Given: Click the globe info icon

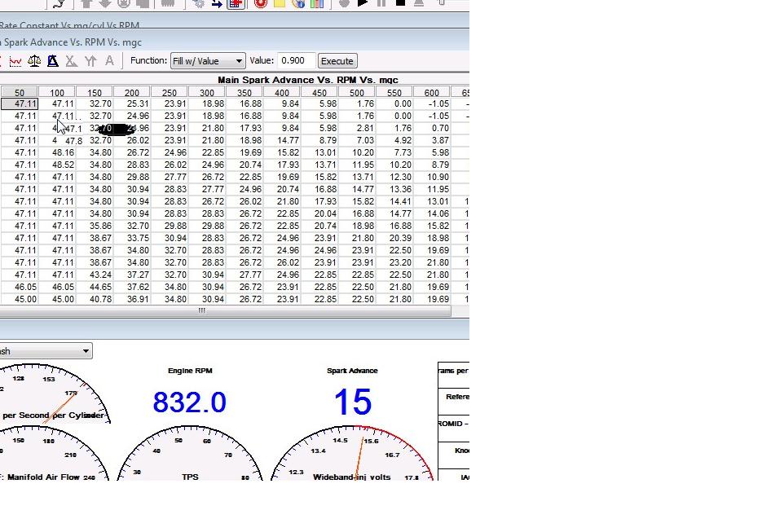Looking at the screenshot, I should [298, 3].
